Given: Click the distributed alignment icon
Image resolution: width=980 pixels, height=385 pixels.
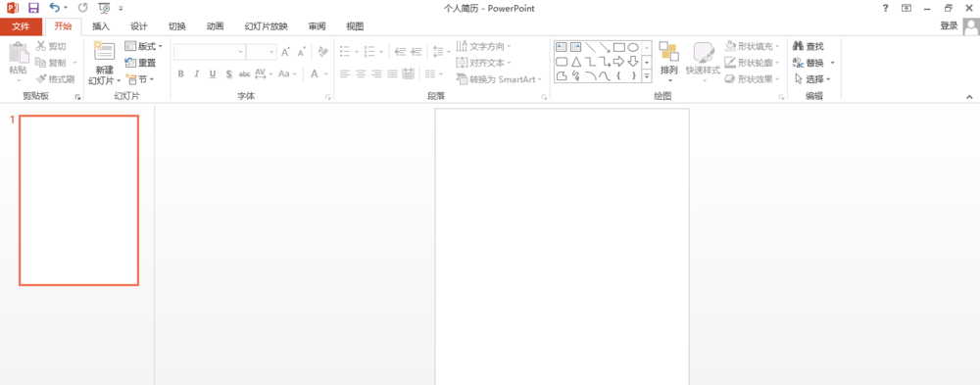Looking at the screenshot, I should click(x=408, y=73).
